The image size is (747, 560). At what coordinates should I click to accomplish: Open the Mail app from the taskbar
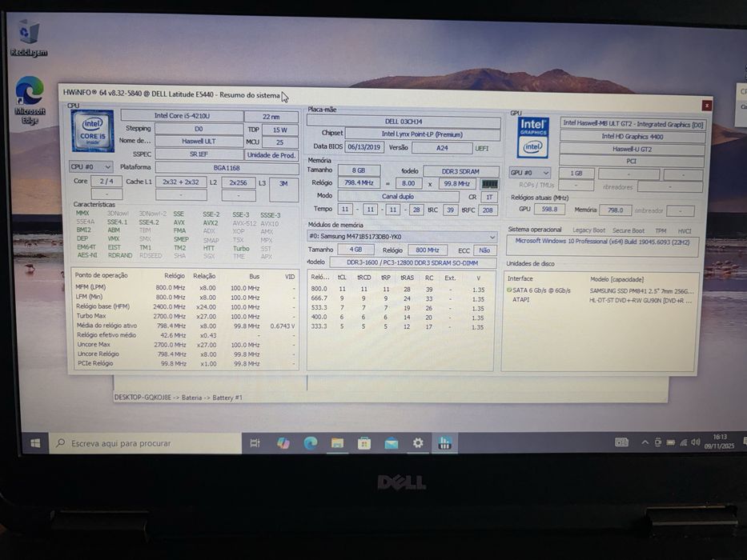[392, 443]
